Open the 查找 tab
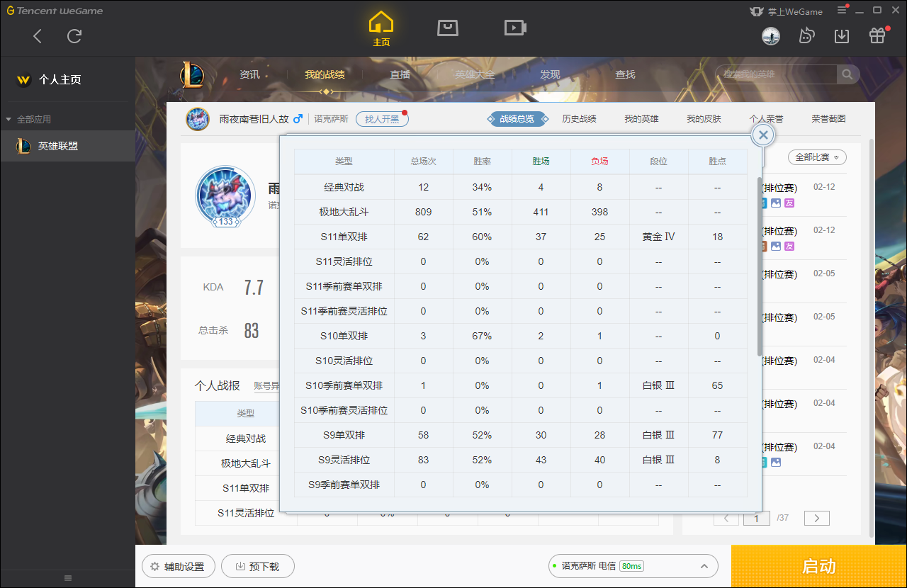Viewport: 907px width, 588px height. pyautogui.click(x=625, y=74)
